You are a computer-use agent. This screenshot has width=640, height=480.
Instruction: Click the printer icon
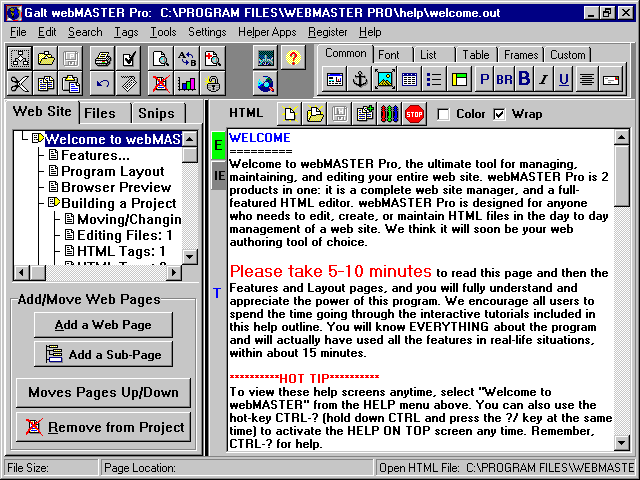[102, 59]
